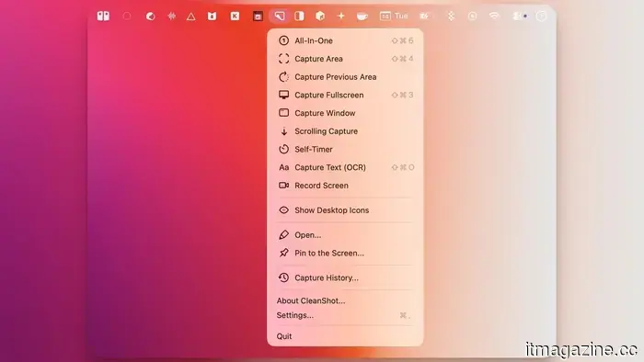Viewport: 644px width, 362px height.
Task: Click the triangle menu bar icon
Action: pos(191,17)
